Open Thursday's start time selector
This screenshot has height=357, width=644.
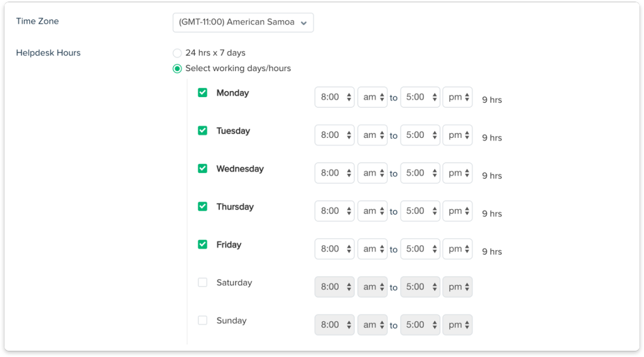(x=334, y=211)
